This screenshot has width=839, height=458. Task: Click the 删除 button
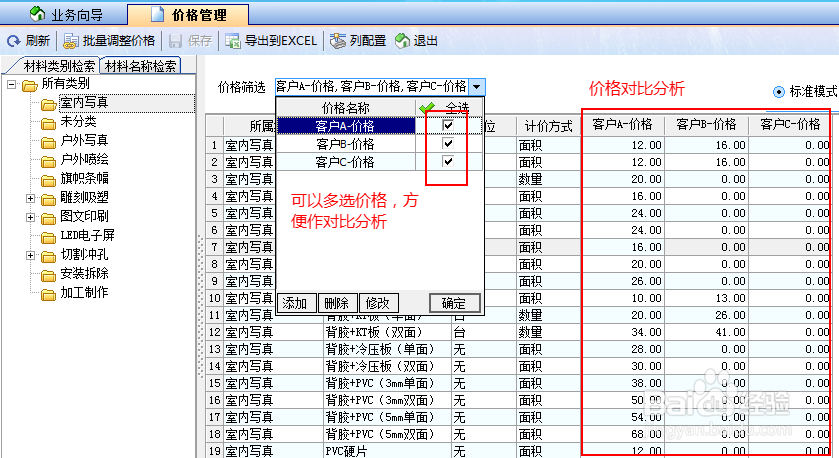338,303
